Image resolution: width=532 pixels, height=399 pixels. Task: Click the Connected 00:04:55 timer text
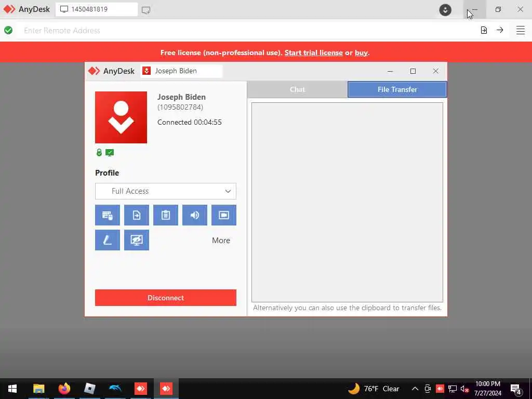189,122
